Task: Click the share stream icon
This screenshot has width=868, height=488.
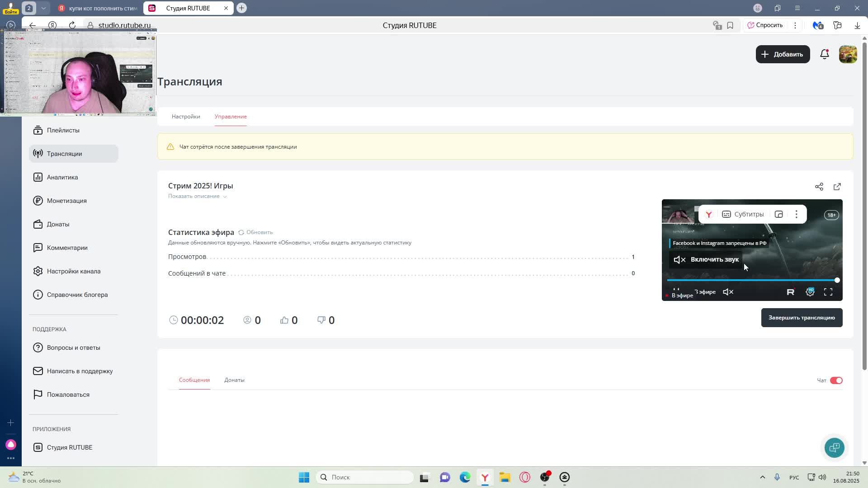Action: click(819, 187)
